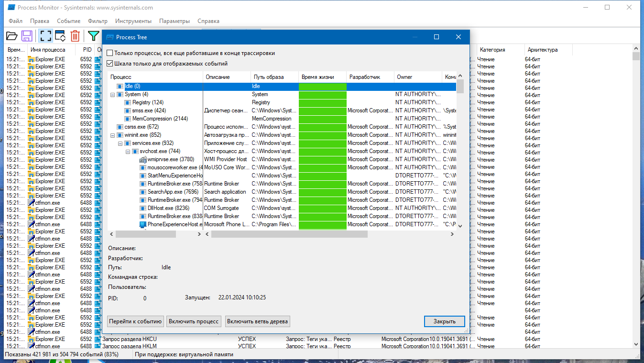Click the Включить ветвь дерева button
The height and width of the screenshot is (363, 644).
258,321
